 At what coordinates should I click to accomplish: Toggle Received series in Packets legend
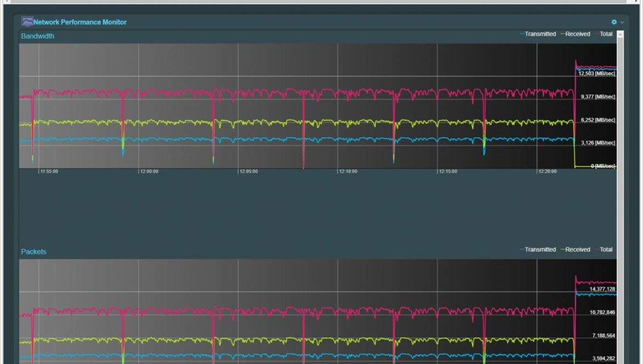click(575, 249)
